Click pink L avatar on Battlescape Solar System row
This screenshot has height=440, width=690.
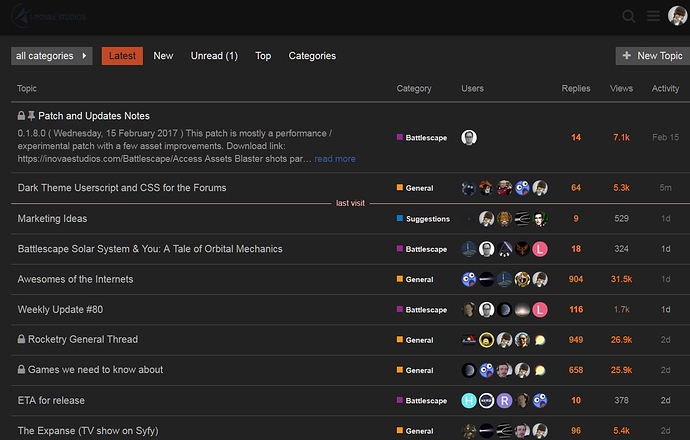(x=540, y=249)
